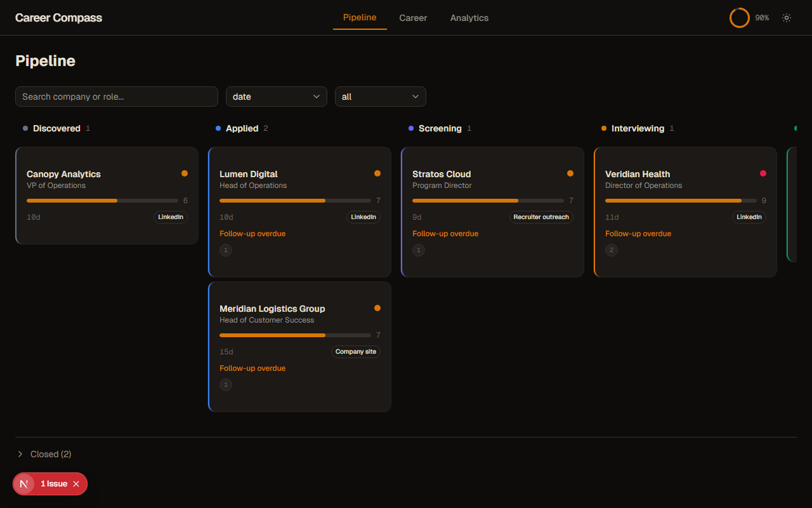
Task: Click the blue dot beside Applied column
Action: click(x=218, y=128)
